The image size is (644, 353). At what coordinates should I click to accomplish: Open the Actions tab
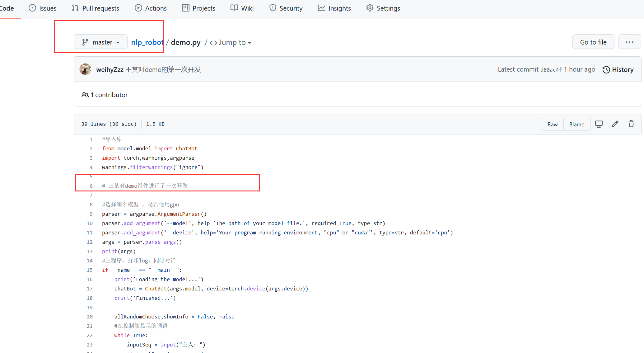151,8
